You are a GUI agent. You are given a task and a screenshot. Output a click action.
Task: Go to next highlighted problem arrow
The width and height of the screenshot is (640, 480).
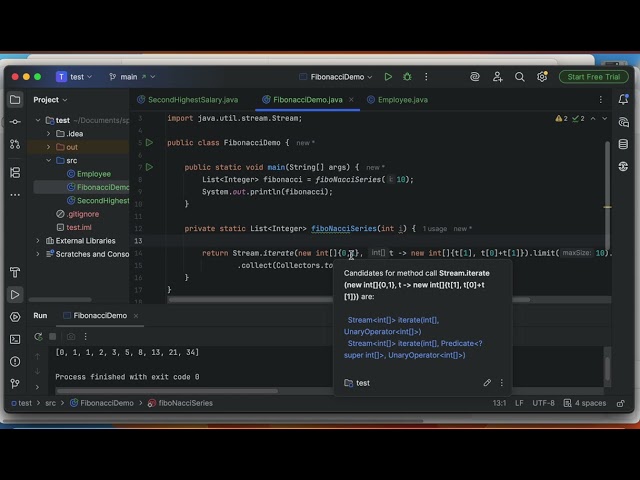pyautogui.click(x=604, y=118)
